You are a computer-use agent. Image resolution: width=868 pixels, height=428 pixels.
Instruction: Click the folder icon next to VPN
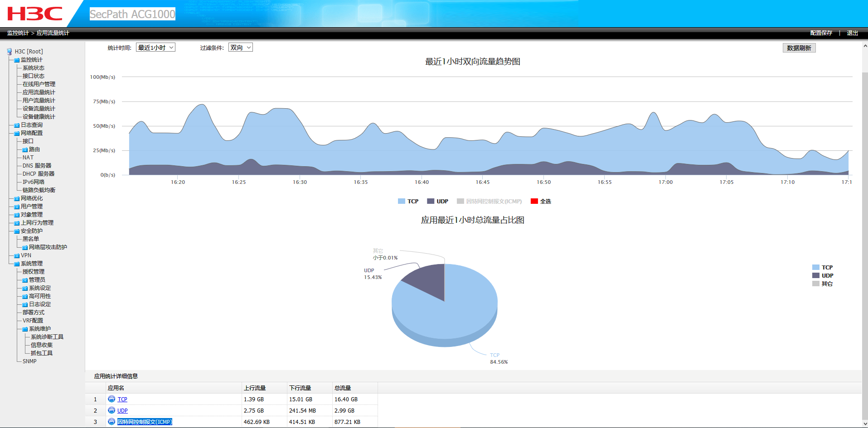pyautogui.click(x=17, y=256)
